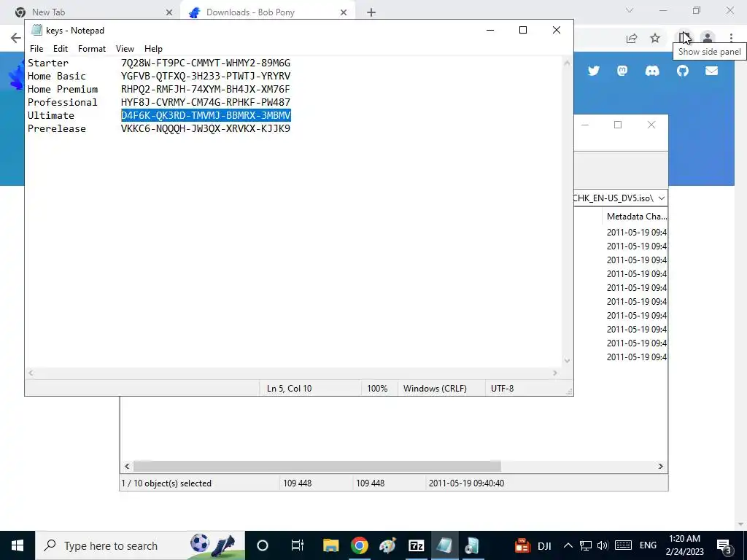The width and height of the screenshot is (747, 560).
Task: Open the Chrome profile avatar
Action: pyautogui.click(x=708, y=38)
